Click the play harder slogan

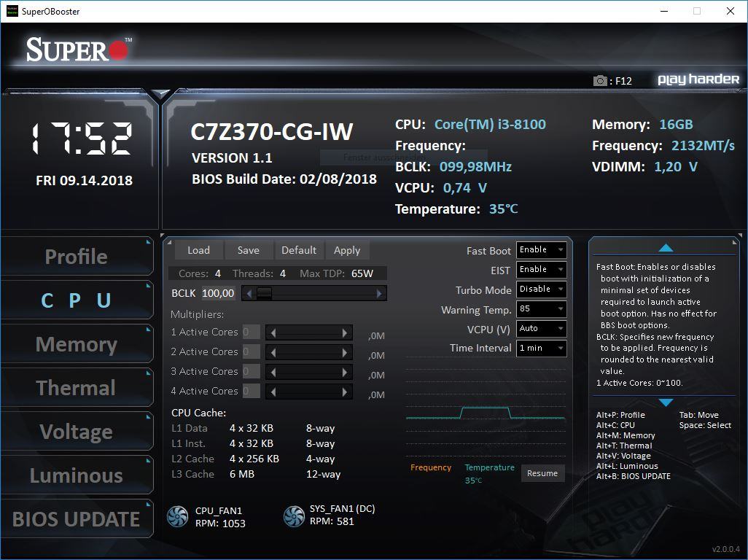coord(698,79)
